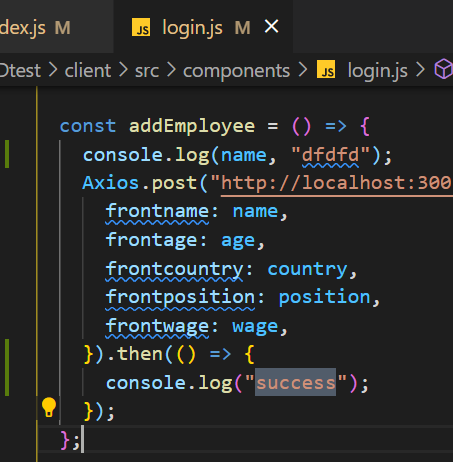Click the highlighted 'success' string
Screen dimensions: 453x462
296,383
